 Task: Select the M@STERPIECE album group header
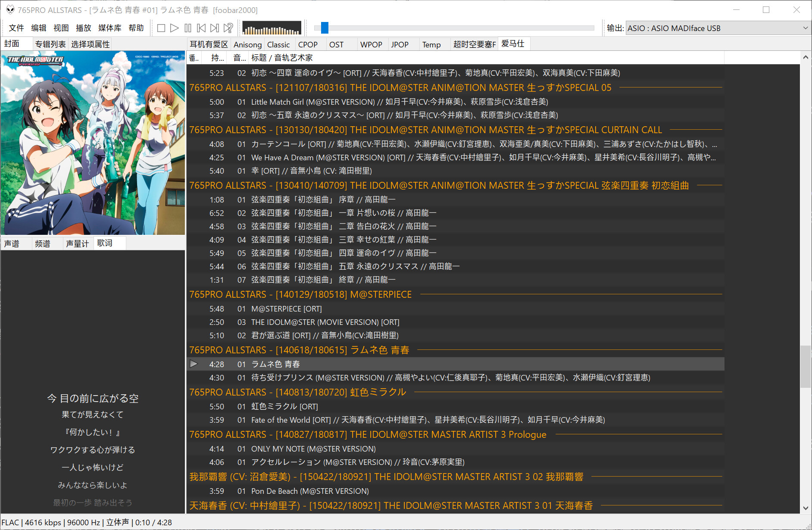(x=456, y=294)
